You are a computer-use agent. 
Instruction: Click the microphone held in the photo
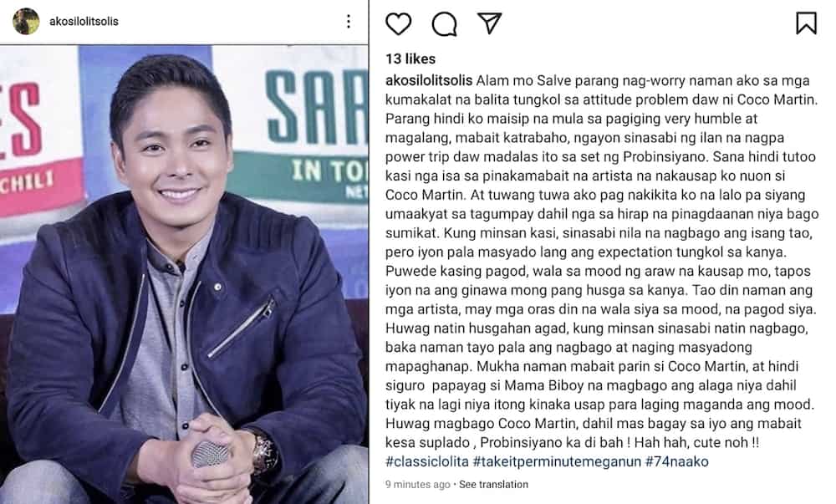point(211,454)
